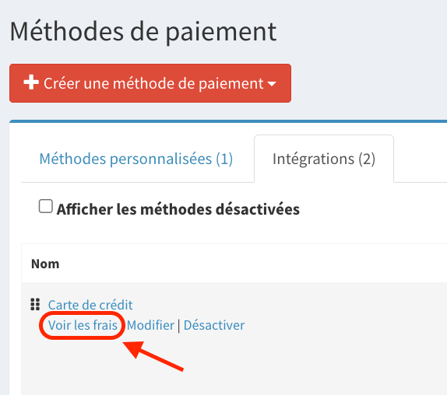Click the blue top border of the panel

(x=228, y=121)
